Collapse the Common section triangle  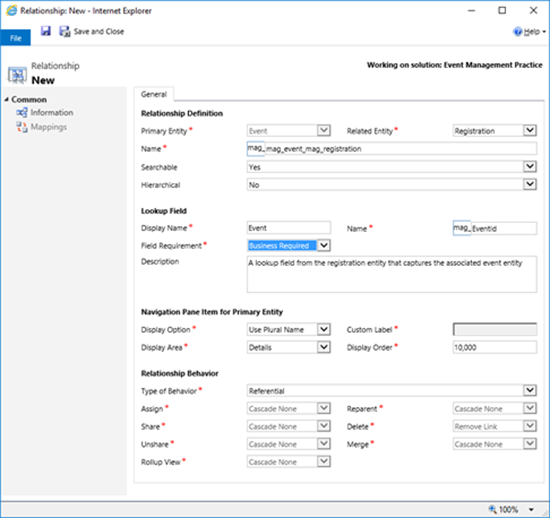(x=6, y=100)
